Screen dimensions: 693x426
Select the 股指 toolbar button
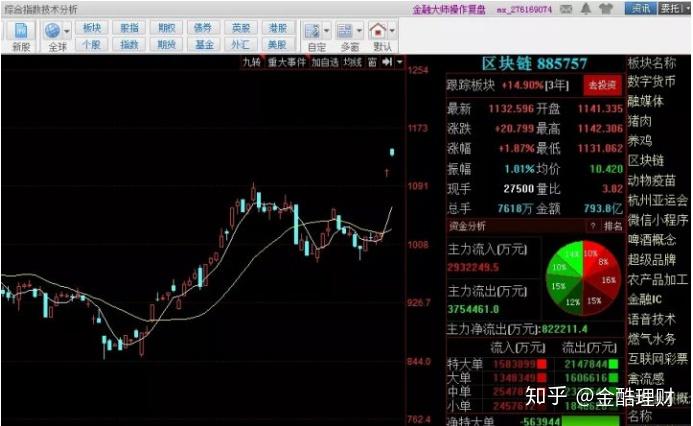click(129, 28)
